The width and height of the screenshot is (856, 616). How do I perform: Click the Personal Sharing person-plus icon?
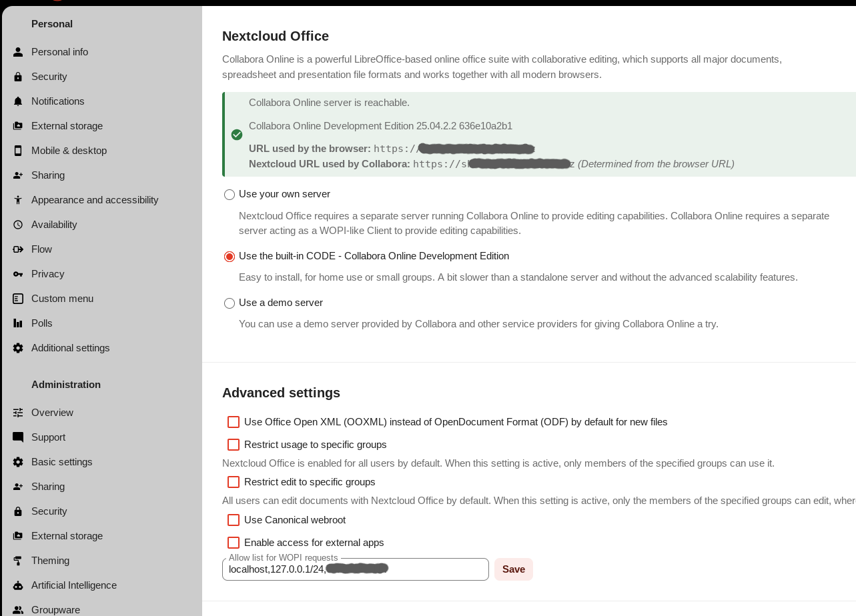tap(18, 175)
